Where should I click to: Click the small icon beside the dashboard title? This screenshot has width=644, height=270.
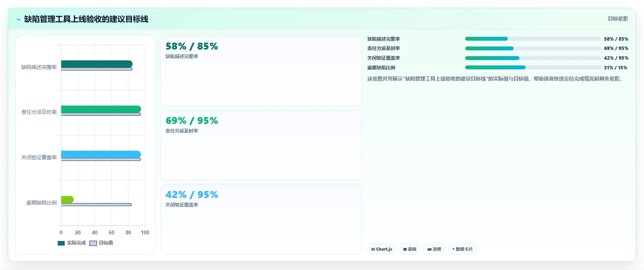pyautogui.click(x=18, y=19)
